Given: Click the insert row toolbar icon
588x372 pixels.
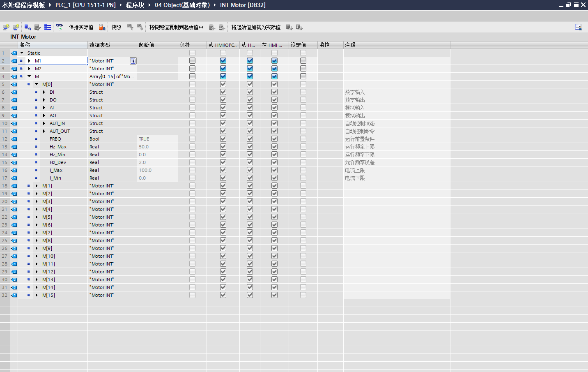Looking at the screenshot, I should [6, 27].
